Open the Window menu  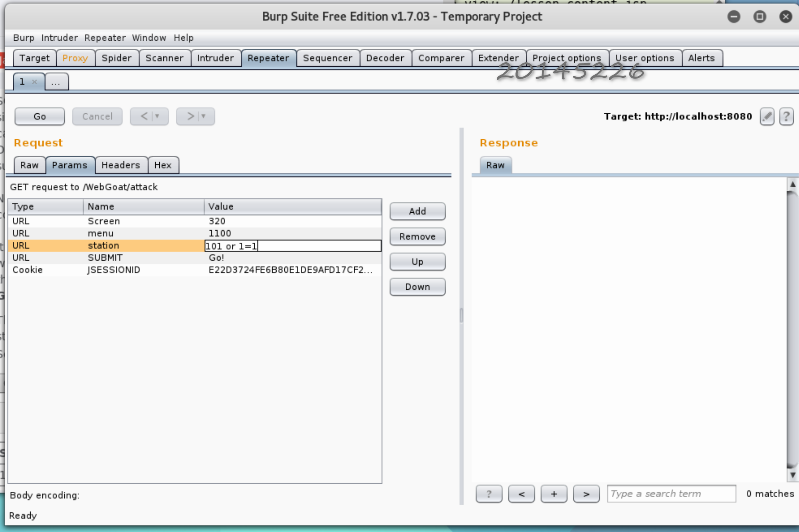(149, 38)
